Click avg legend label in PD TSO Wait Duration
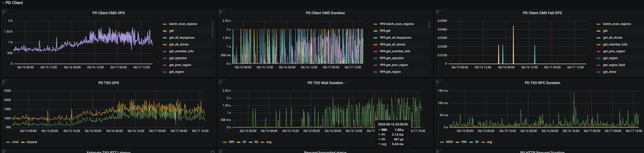Viewport: 644px width, 153px height. pos(269,142)
